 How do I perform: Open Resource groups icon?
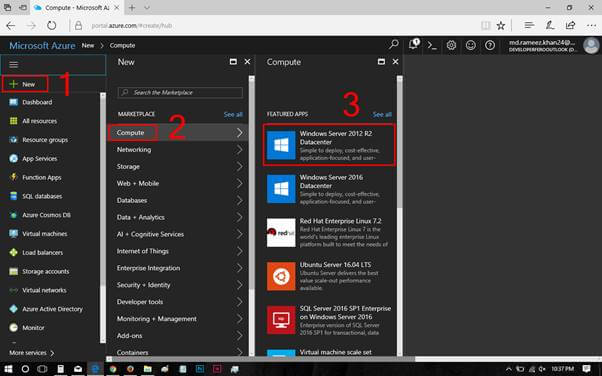coord(13,140)
